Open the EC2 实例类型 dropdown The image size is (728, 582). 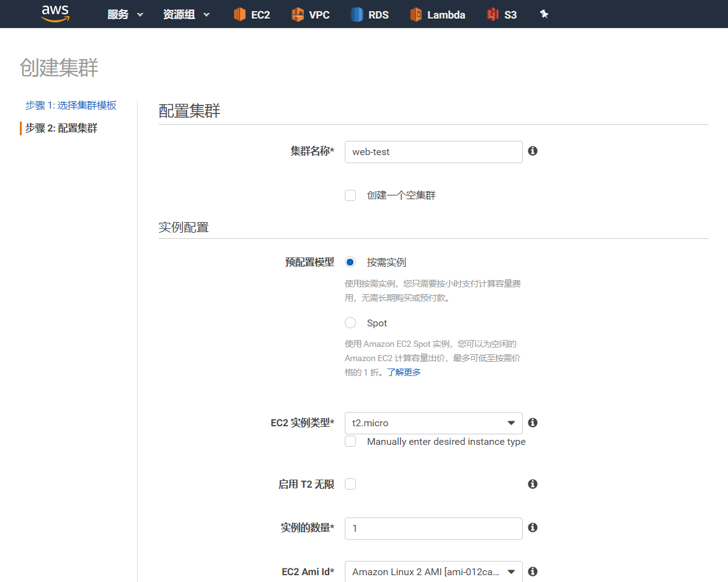[x=433, y=423]
